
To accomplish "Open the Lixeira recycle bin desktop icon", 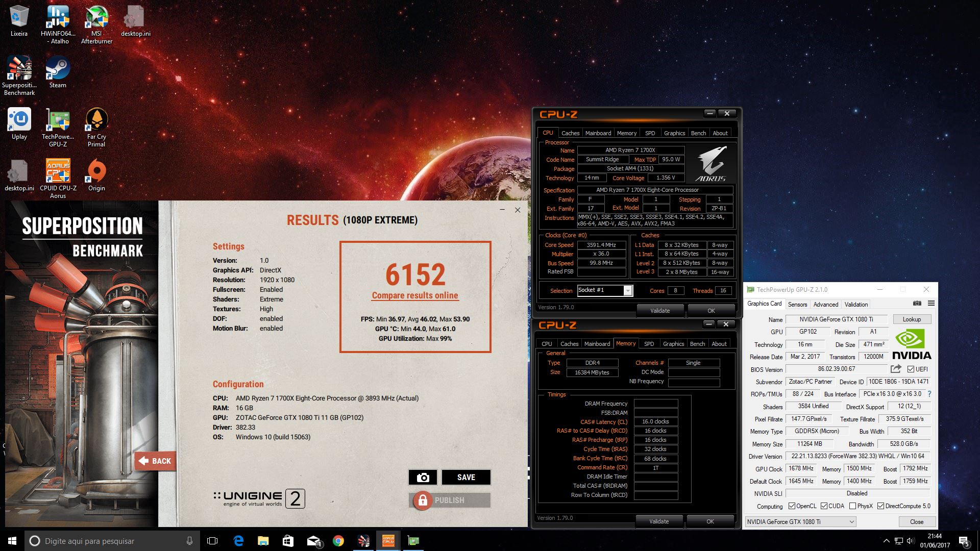I will 19,21.
